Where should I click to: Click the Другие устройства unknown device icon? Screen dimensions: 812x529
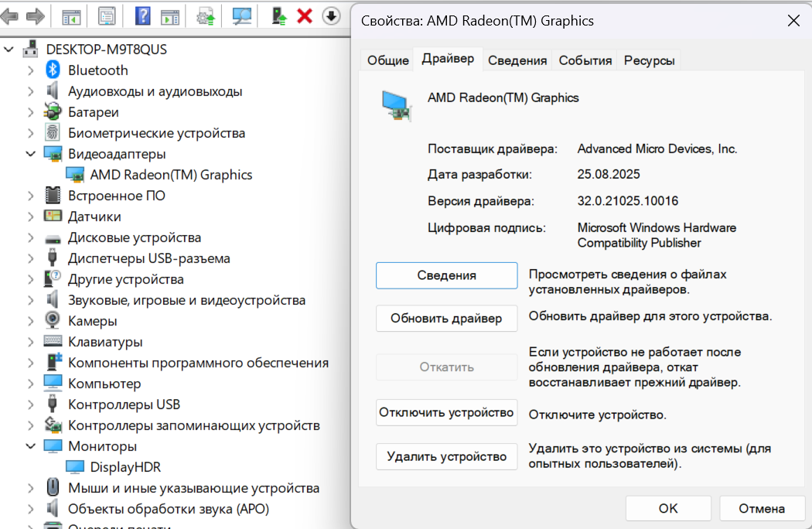click(53, 278)
